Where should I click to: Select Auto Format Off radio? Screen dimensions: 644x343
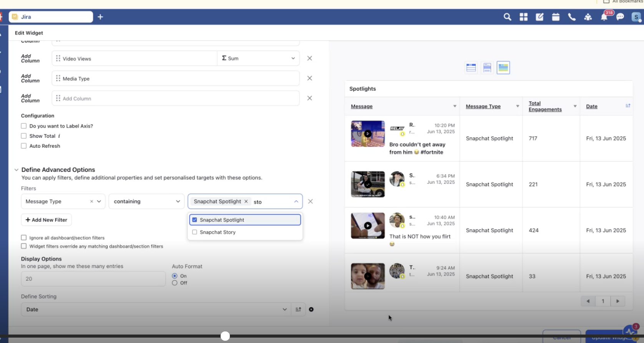click(x=175, y=283)
